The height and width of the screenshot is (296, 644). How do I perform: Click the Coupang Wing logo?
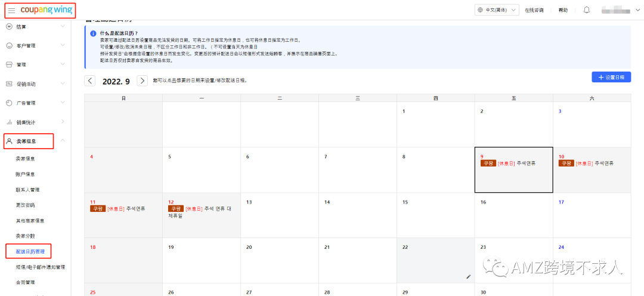pyautogui.click(x=47, y=10)
